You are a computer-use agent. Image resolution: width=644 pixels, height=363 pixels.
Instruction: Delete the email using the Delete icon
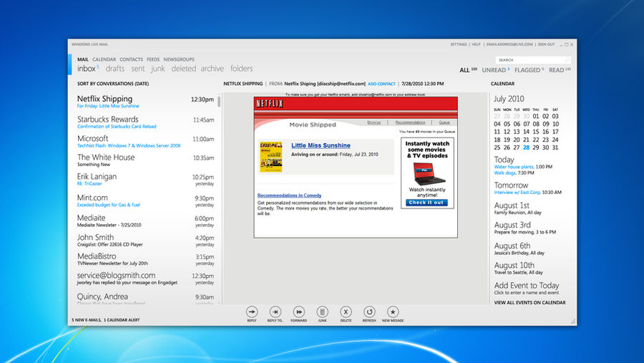click(346, 312)
